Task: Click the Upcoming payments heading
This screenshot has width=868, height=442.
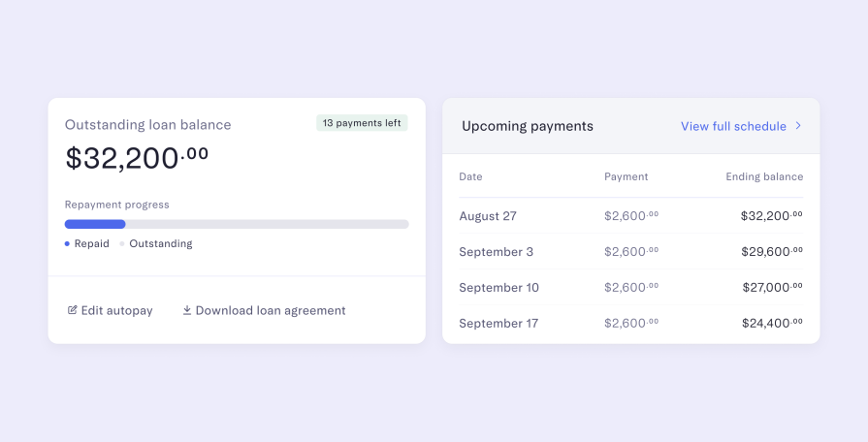Action: pyautogui.click(x=528, y=126)
